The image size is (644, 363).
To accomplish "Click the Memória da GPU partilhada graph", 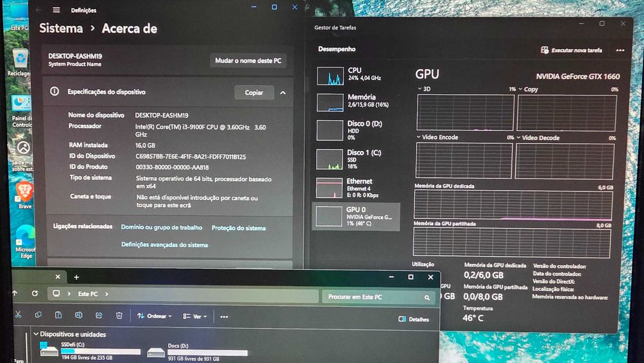I will (x=512, y=242).
